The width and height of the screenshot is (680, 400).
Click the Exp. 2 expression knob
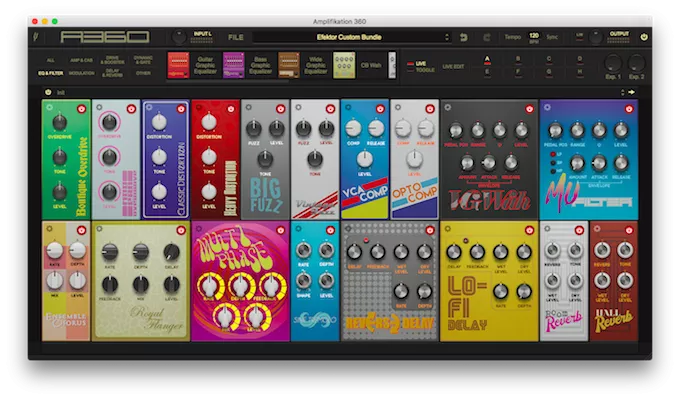tap(636, 64)
